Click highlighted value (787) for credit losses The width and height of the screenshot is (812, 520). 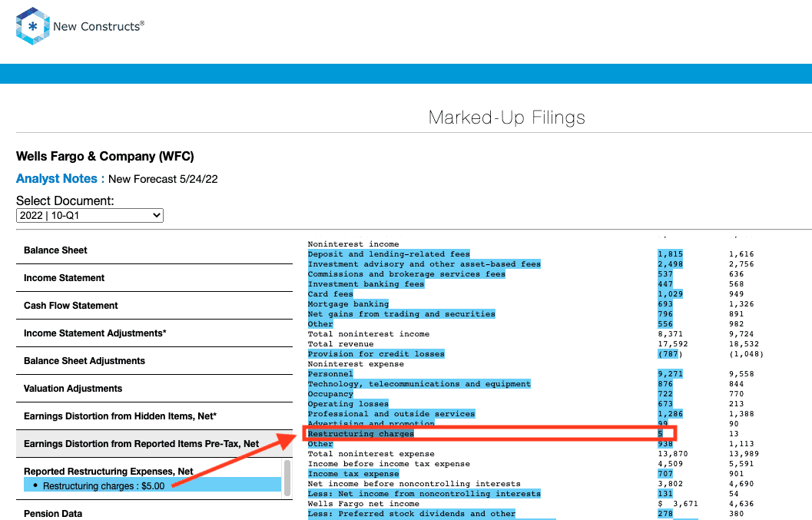[670, 354]
